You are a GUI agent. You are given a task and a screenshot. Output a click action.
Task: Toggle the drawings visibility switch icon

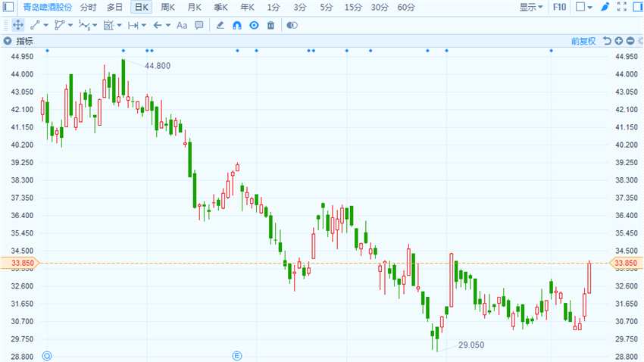click(292, 26)
